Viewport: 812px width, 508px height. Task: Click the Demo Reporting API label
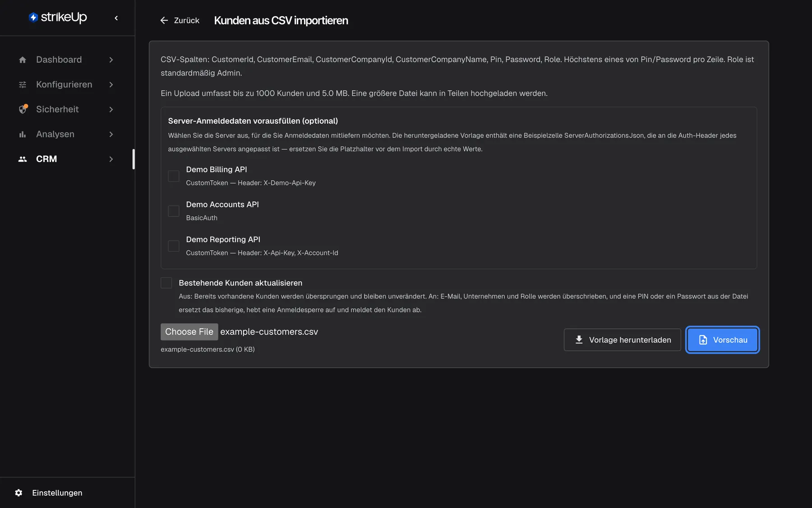223,239
